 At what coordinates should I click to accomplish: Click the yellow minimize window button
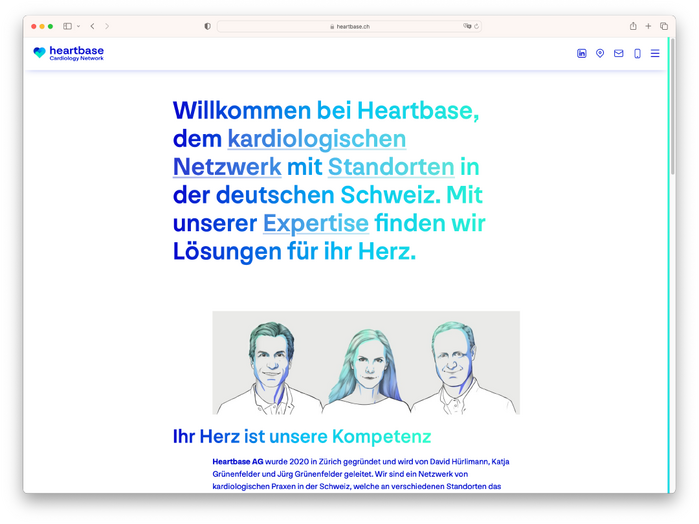click(x=42, y=26)
